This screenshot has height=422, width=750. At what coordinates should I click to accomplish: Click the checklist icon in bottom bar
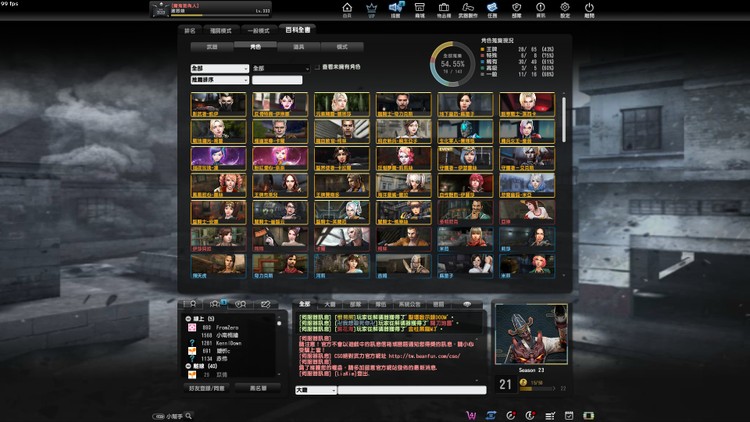[x=550, y=416]
